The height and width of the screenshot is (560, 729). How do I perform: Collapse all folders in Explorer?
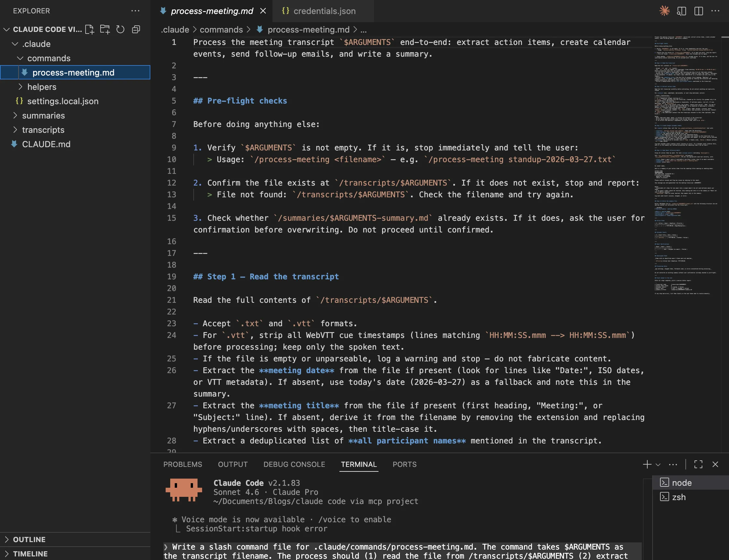(x=136, y=29)
